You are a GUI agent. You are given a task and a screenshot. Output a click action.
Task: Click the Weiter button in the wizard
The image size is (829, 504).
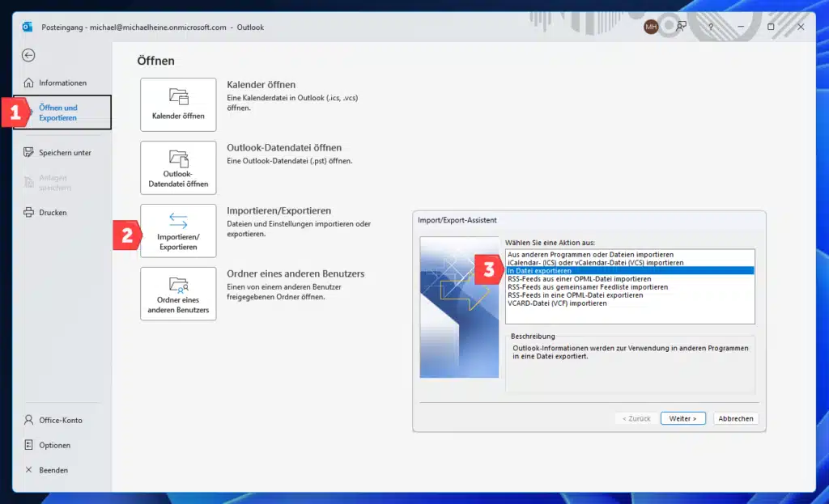(682, 418)
